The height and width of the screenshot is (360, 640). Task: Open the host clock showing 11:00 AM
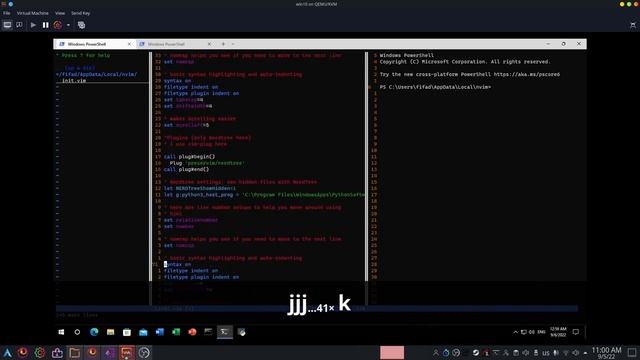606,353
